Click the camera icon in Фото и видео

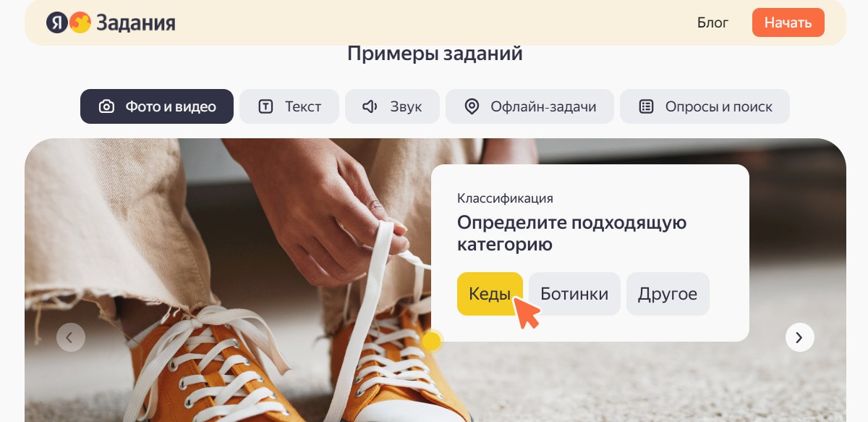click(x=106, y=107)
